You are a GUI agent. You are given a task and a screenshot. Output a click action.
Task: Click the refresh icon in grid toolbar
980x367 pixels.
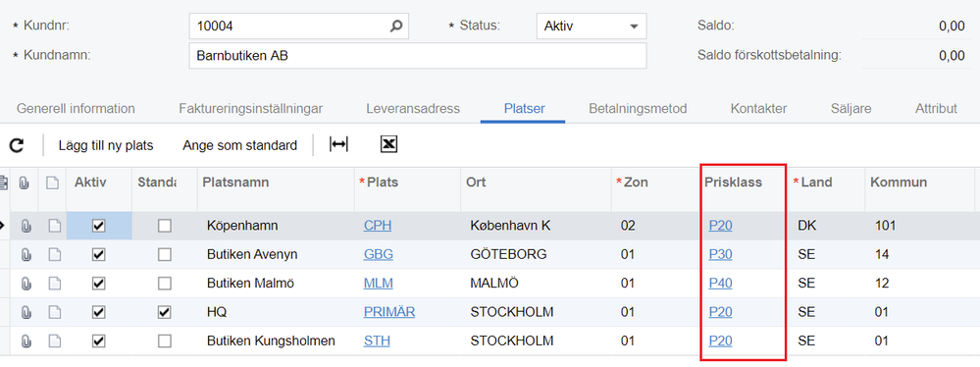[17, 145]
